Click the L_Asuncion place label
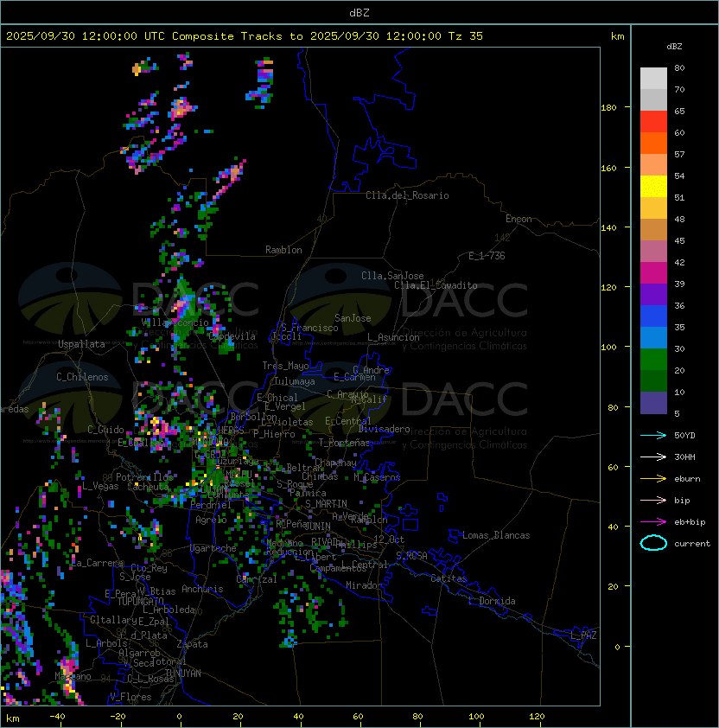Viewport: 719px width, 728px height. coord(393,337)
